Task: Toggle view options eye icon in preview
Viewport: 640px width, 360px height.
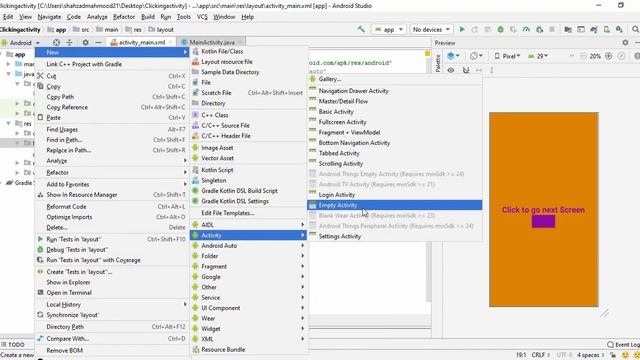Action: pyautogui.click(x=451, y=70)
